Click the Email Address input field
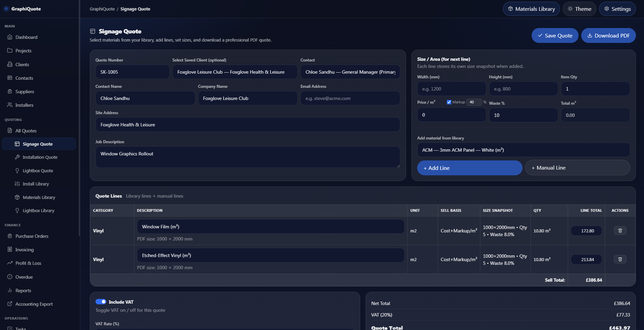Viewport: 644px width, 330px height. click(350, 98)
